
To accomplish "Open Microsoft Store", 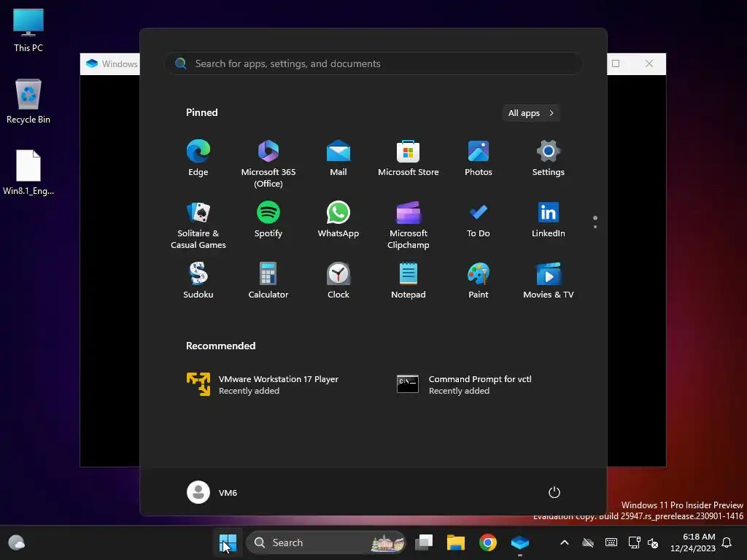I will (409, 158).
